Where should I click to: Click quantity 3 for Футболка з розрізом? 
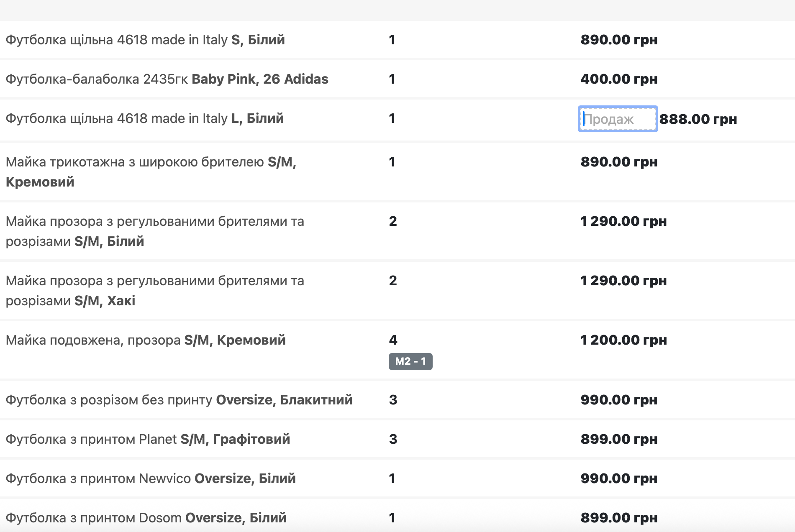click(x=392, y=400)
